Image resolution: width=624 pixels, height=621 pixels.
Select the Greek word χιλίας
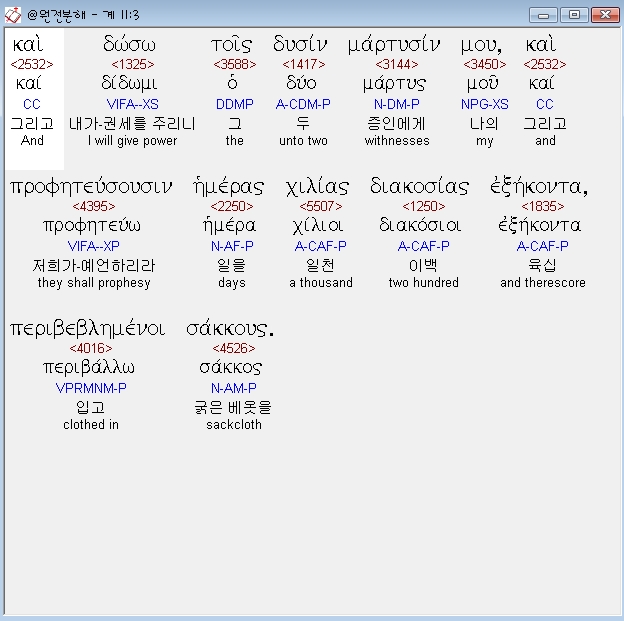coord(318,187)
